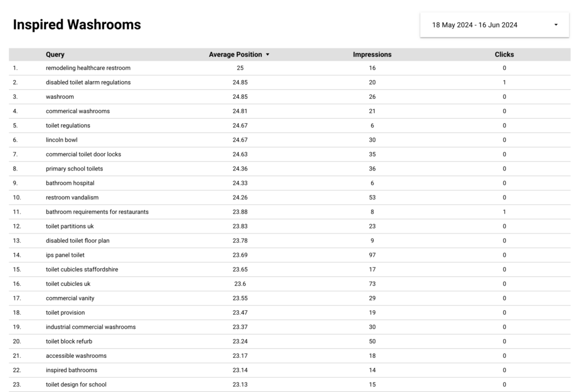Sort by the Impressions column header

(x=372, y=55)
